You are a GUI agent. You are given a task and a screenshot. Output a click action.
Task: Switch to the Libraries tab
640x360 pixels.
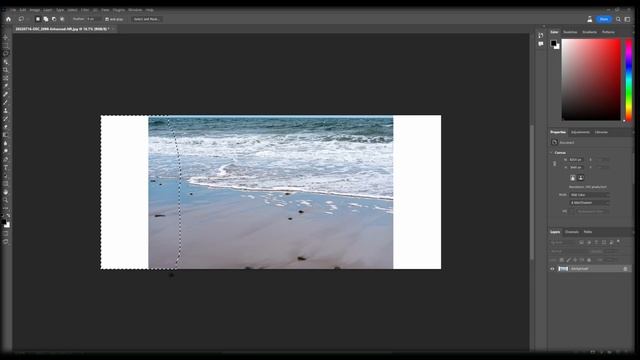pyautogui.click(x=601, y=132)
